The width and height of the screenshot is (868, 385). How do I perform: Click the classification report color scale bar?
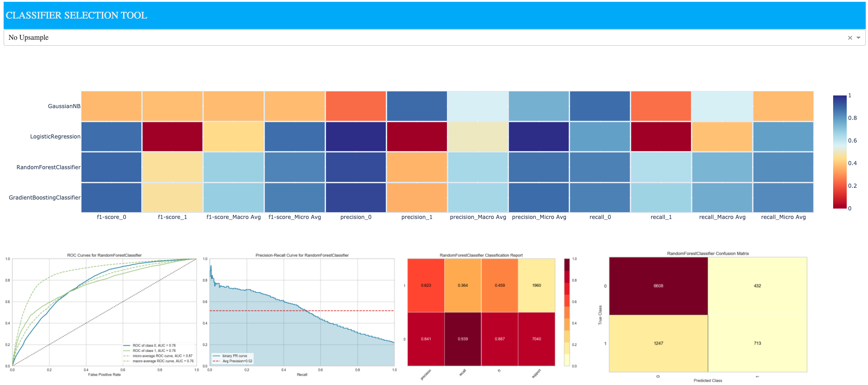567,312
